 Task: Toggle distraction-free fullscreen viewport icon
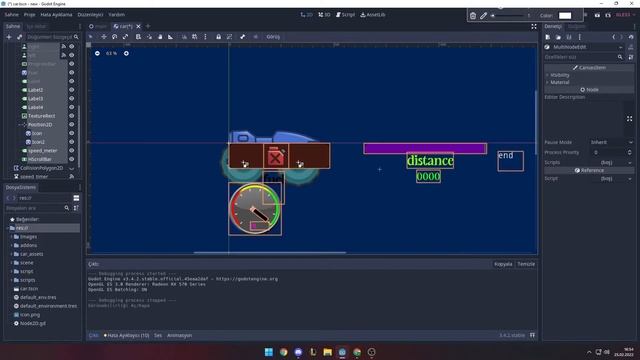534,27
